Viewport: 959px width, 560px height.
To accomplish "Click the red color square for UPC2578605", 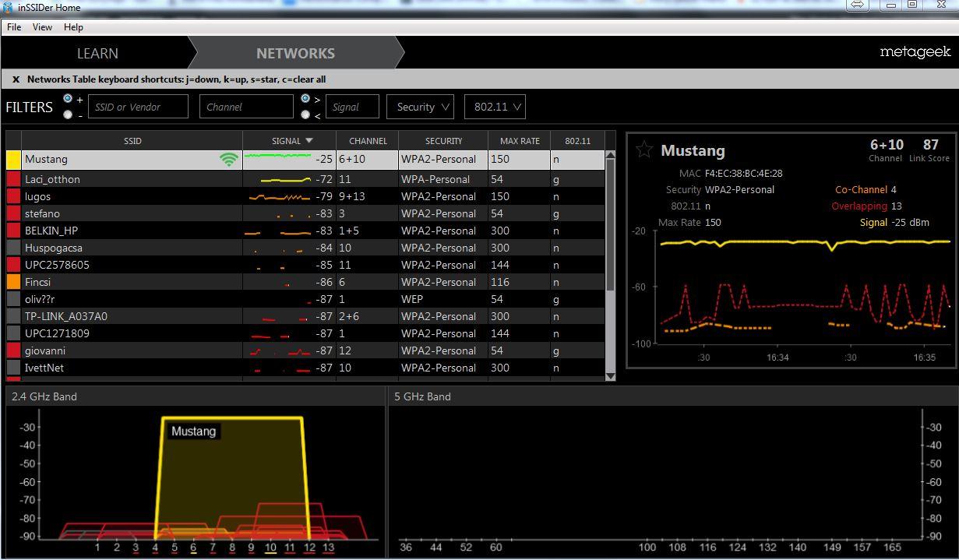I will point(13,265).
